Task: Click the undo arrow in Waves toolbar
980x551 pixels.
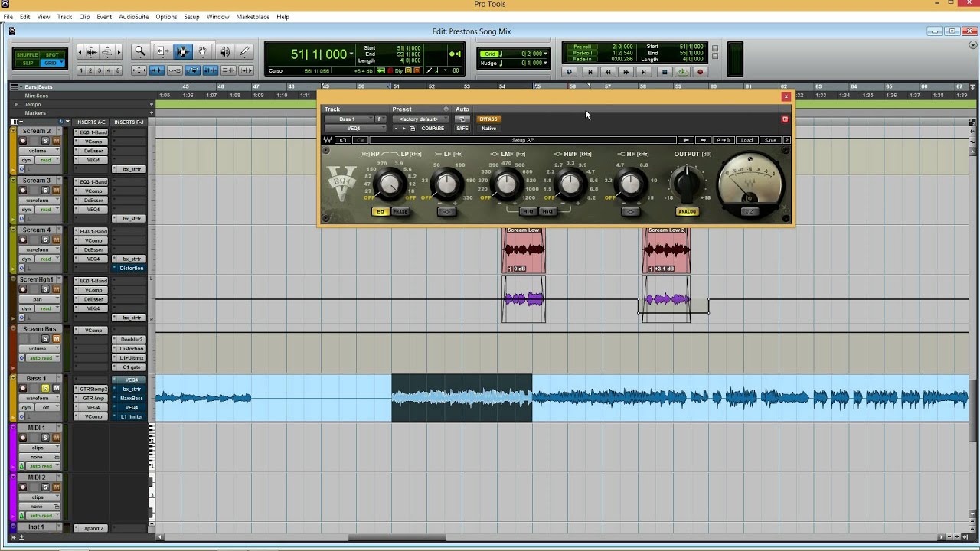Action: coord(344,140)
